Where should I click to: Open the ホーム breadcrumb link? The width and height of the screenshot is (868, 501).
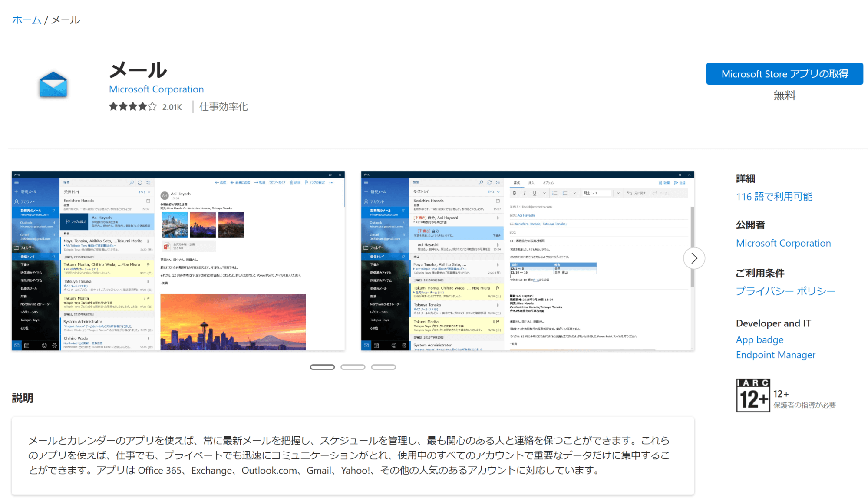26,20
